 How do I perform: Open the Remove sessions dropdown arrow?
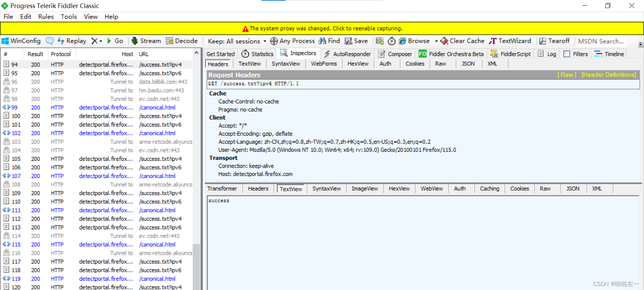coord(101,41)
